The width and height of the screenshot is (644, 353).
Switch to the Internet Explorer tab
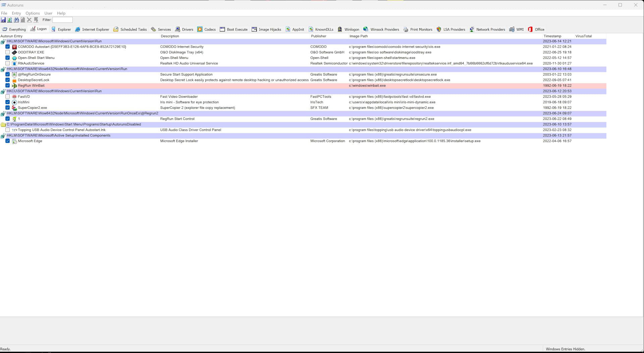tap(92, 29)
